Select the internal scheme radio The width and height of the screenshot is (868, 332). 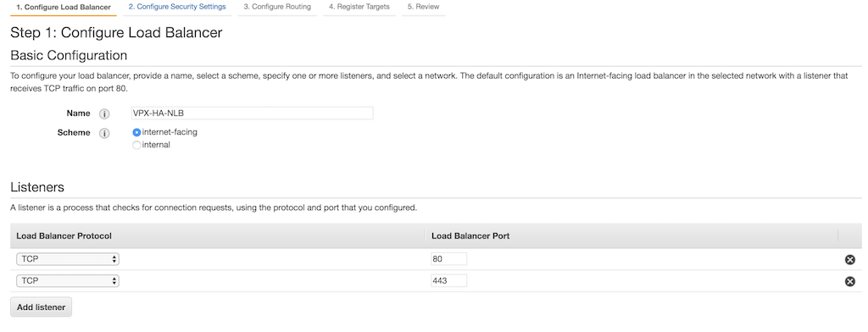coord(136,145)
